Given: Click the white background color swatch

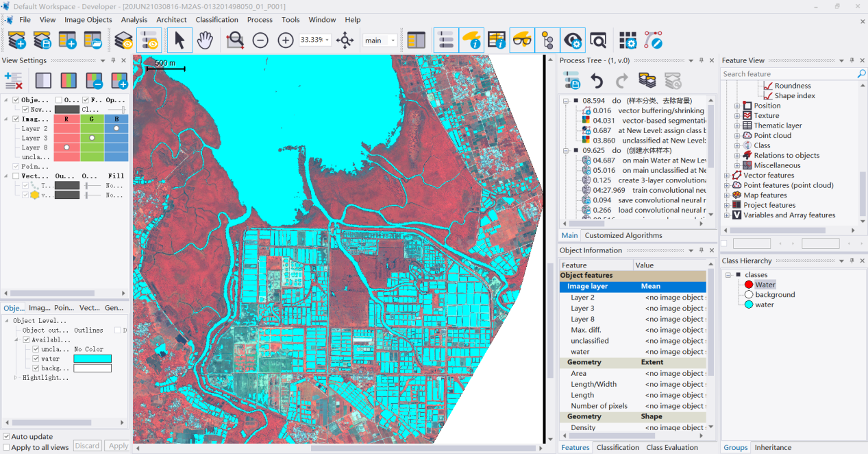Looking at the screenshot, I should point(92,368).
